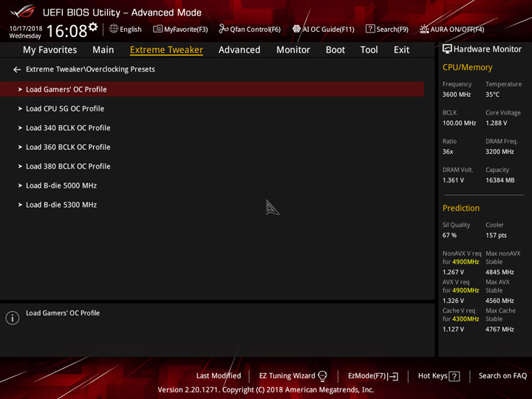This screenshot has width=532, height=399.
Task: Click the ROG logo icon
Action: click(x=23, y=12)
